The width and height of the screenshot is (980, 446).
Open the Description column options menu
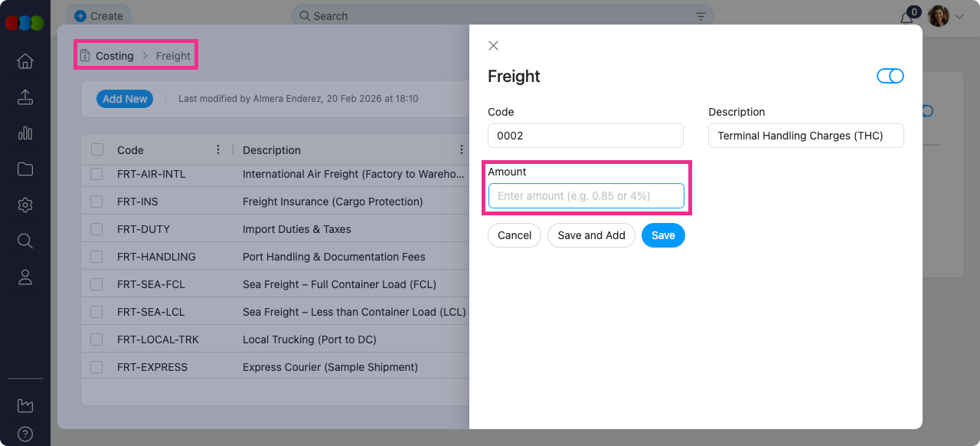tap(461, 150)
